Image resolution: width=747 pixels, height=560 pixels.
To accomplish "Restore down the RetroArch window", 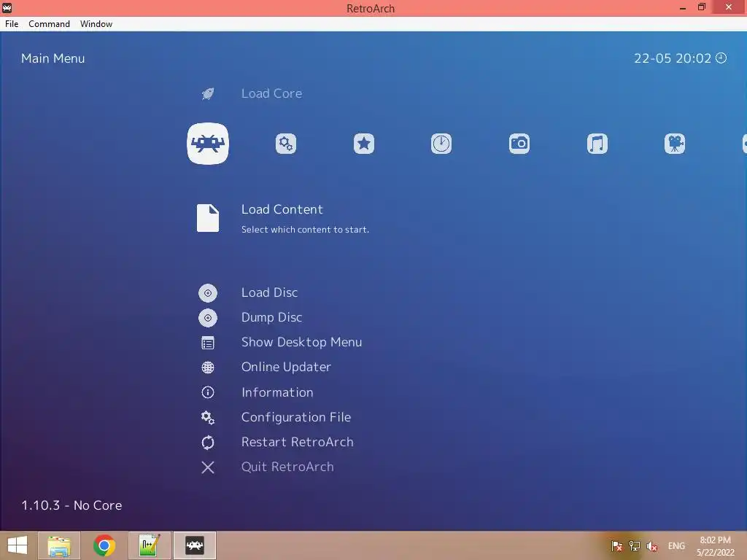I will coord(701,7).
